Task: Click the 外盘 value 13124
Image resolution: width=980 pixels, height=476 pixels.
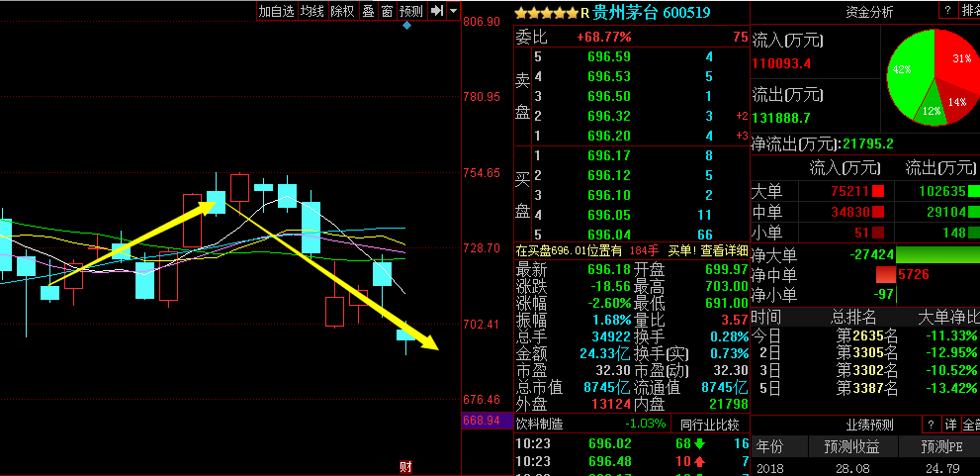Action: pyautogui.click(x=610, y=404)
